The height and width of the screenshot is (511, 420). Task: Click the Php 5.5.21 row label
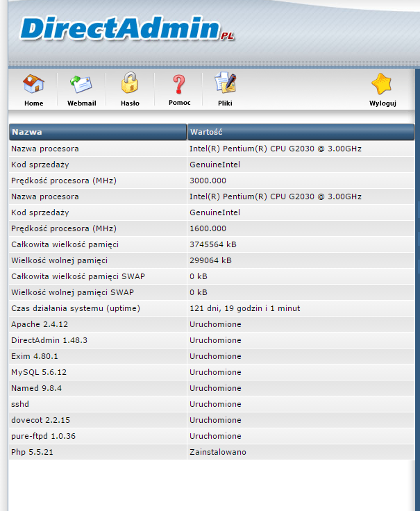point(32,452)
